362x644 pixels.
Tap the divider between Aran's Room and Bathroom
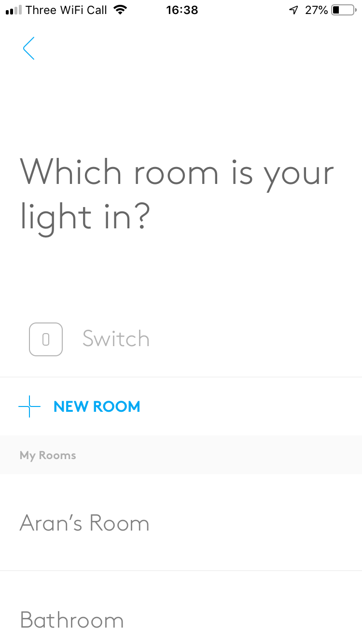coord(181,571)
